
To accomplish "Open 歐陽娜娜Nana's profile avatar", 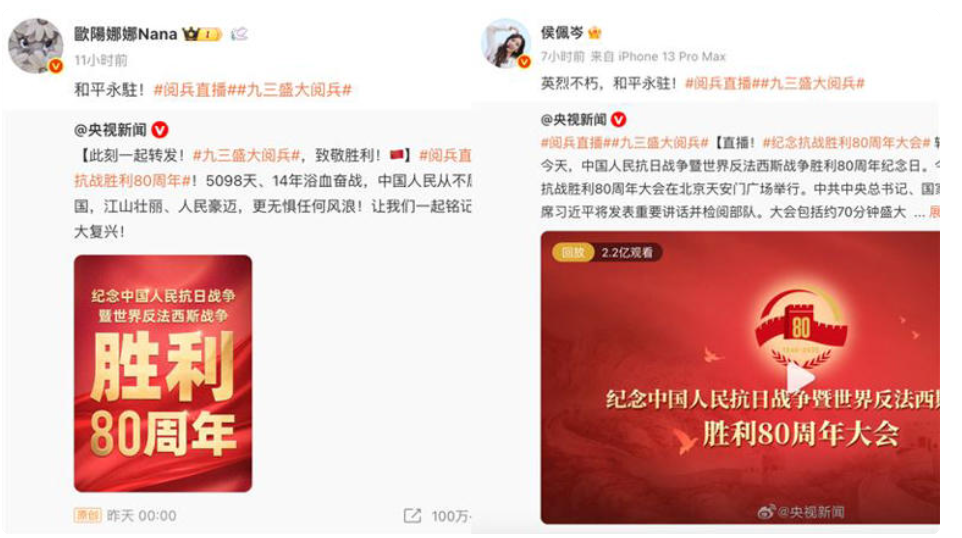I will pyautogui.click(x=36, y=46).
